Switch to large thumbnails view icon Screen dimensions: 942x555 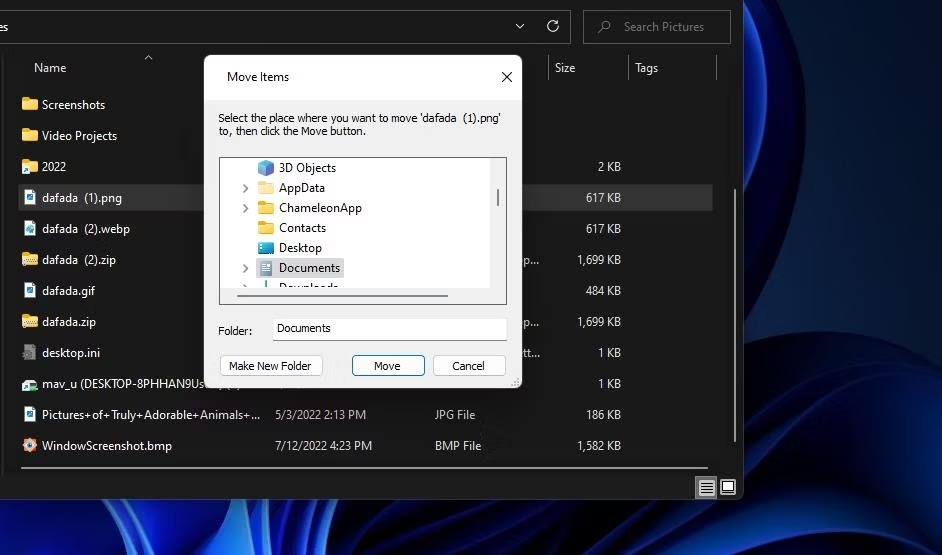point(728,487)
